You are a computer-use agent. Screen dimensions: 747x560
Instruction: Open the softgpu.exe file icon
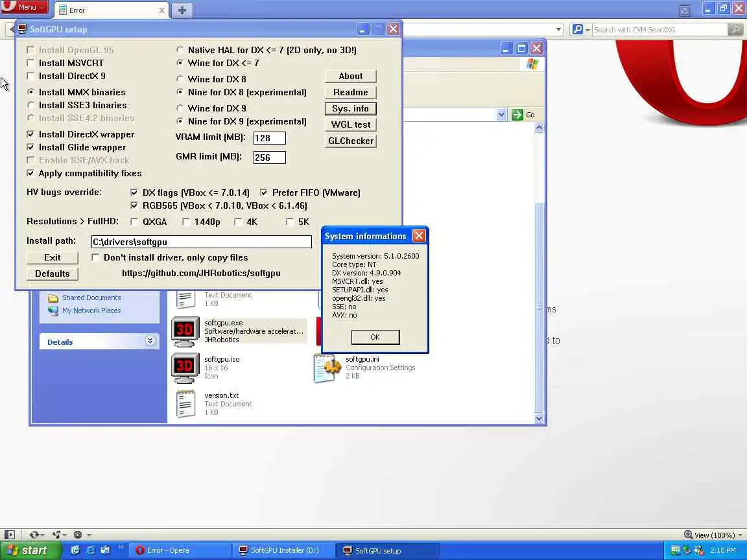tap(185, 331)
